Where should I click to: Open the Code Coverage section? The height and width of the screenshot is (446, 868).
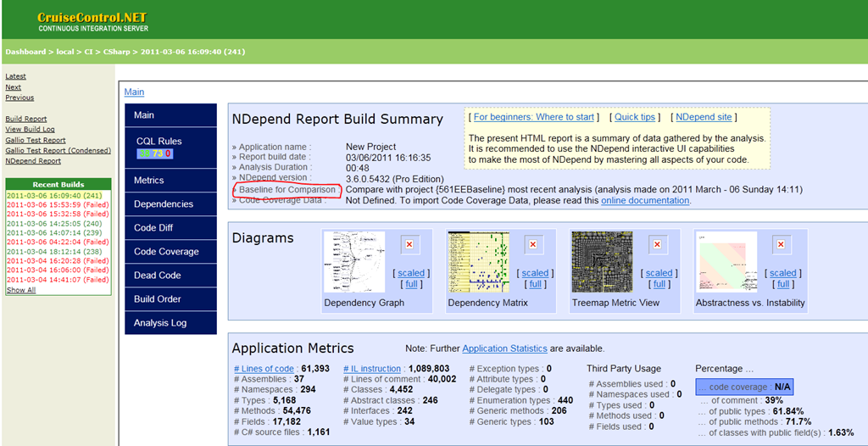pos(170,252)
